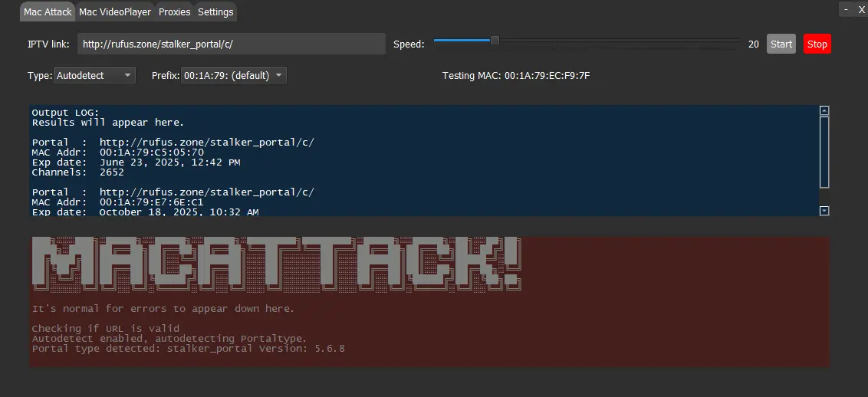Open the Proxies tab
Screen dimensions: 868x397
tap(174, 11)
